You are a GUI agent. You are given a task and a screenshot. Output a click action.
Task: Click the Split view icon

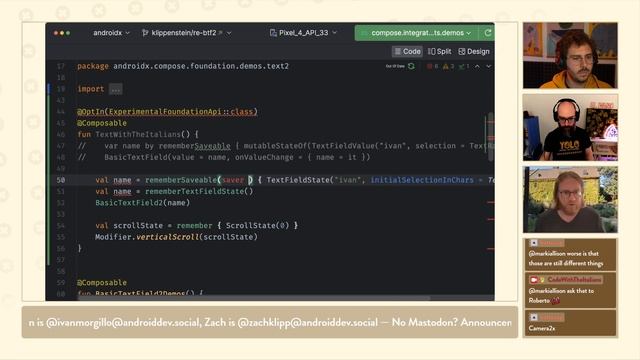point(431,51)
